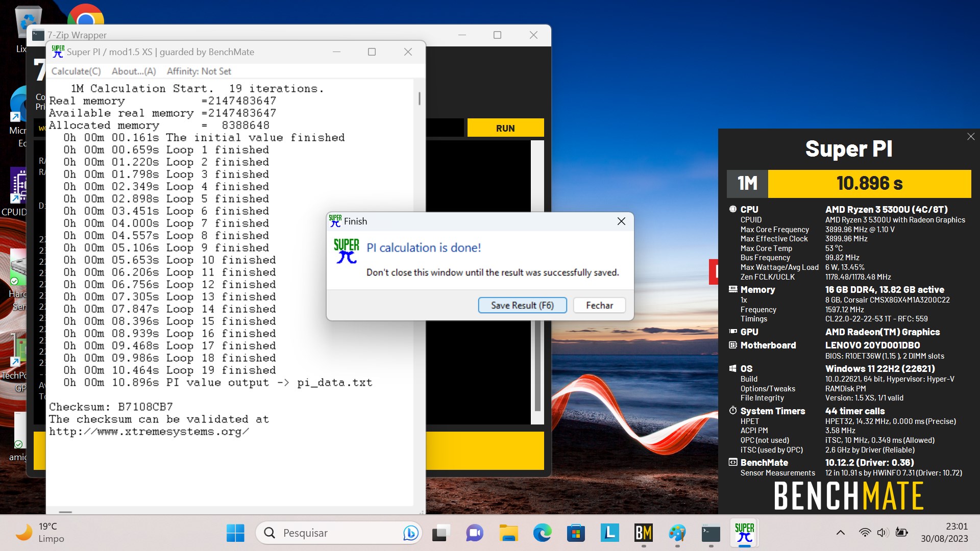Open the Paint taskbar icon
This screenshot has width=980, height=551.
(x=677, y=533)
